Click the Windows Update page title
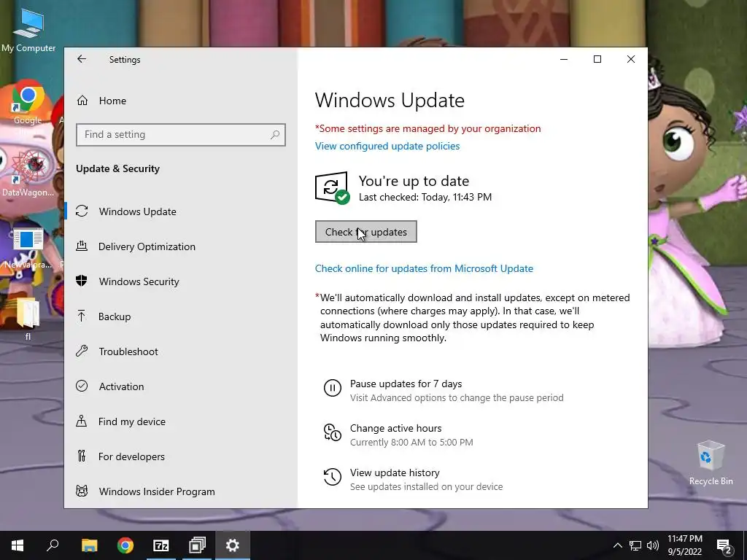The image size is (747, 560). pyautogui.click(x=390, y=100)
